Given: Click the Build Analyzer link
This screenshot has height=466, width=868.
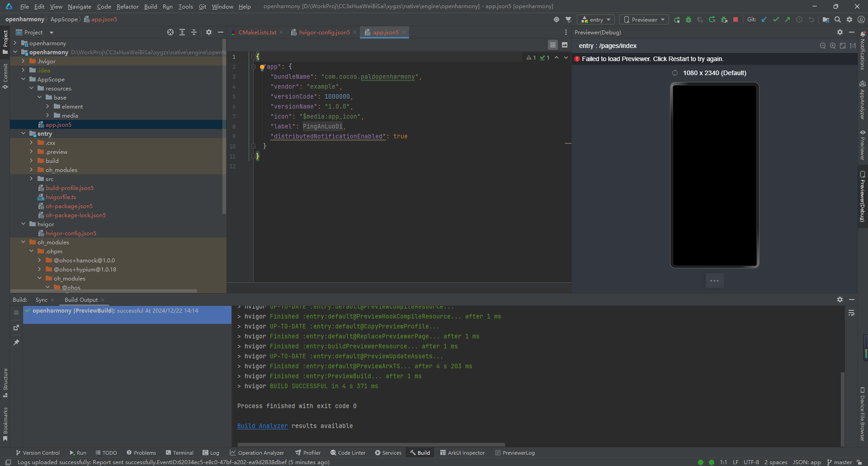Looking at the screenshot, I should click(262, 426).
